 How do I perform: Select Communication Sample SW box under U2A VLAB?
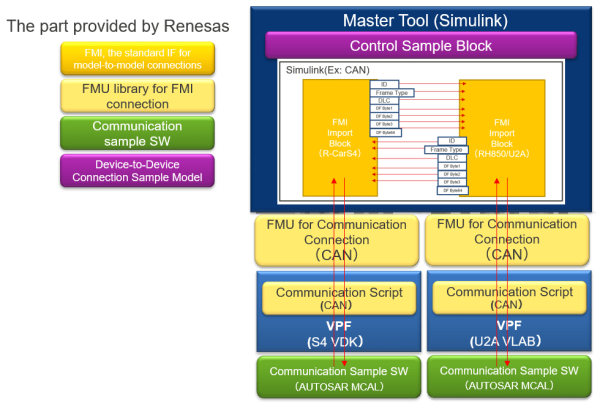(x=509, y=377)
